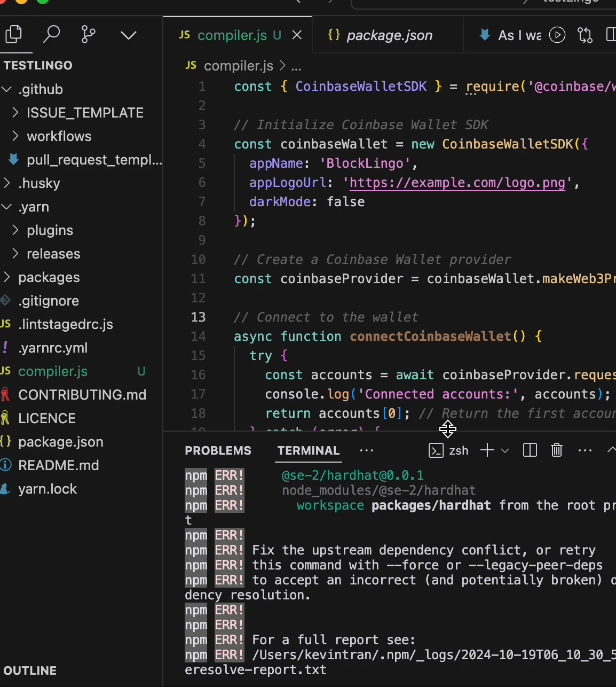Open the https://example.com/logo.png link

457,183
